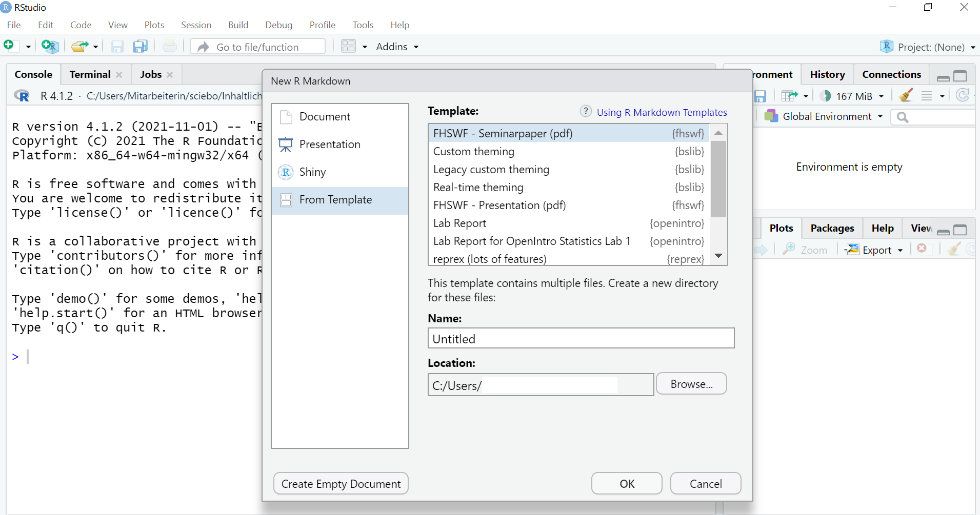Expand the Workspace Panes dropdown arrow
980x515 pixels.
365,47
